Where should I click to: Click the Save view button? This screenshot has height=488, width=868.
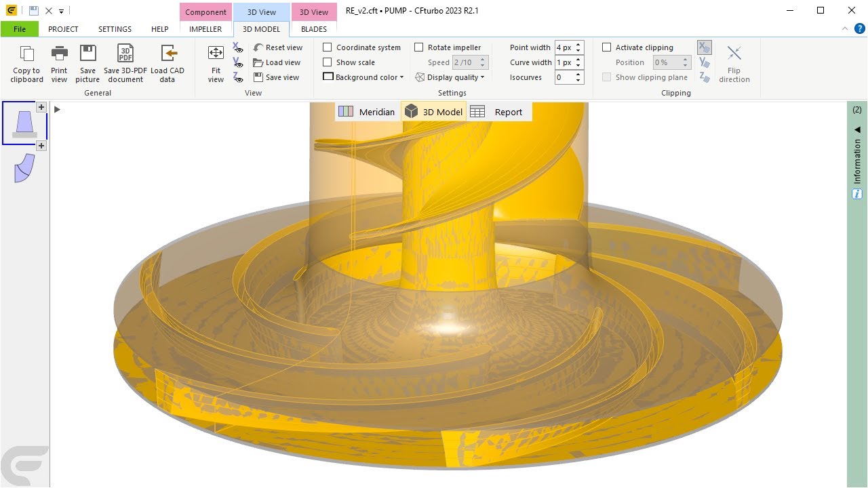pyautogui.click(x=276, y=77)
